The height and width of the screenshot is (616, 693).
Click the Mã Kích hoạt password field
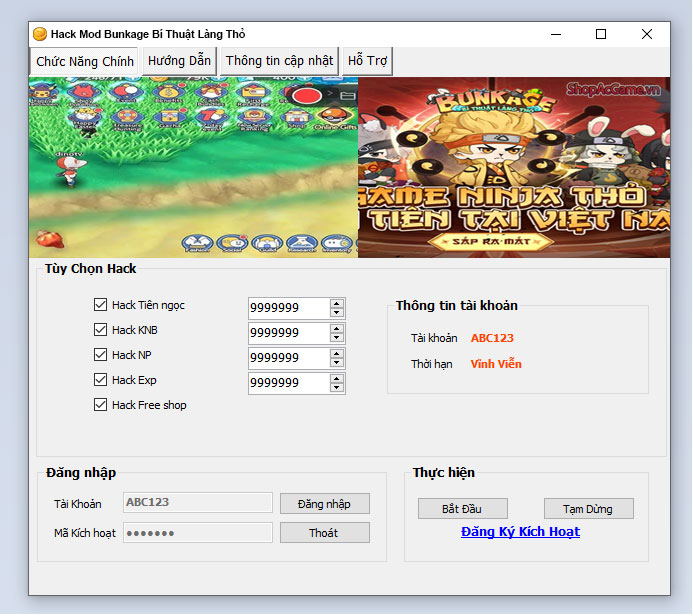198,533
